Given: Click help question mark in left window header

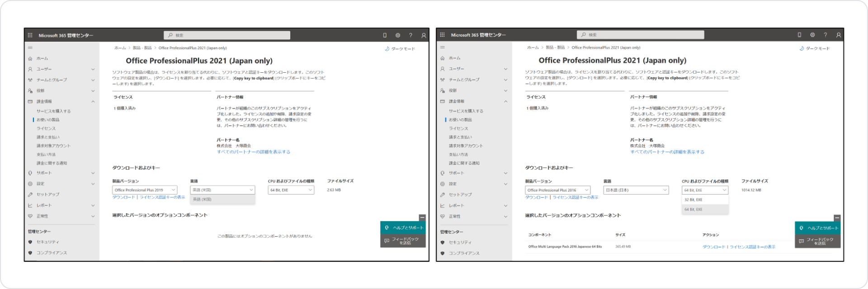Looking at the screenshot, I should (410, 35).
